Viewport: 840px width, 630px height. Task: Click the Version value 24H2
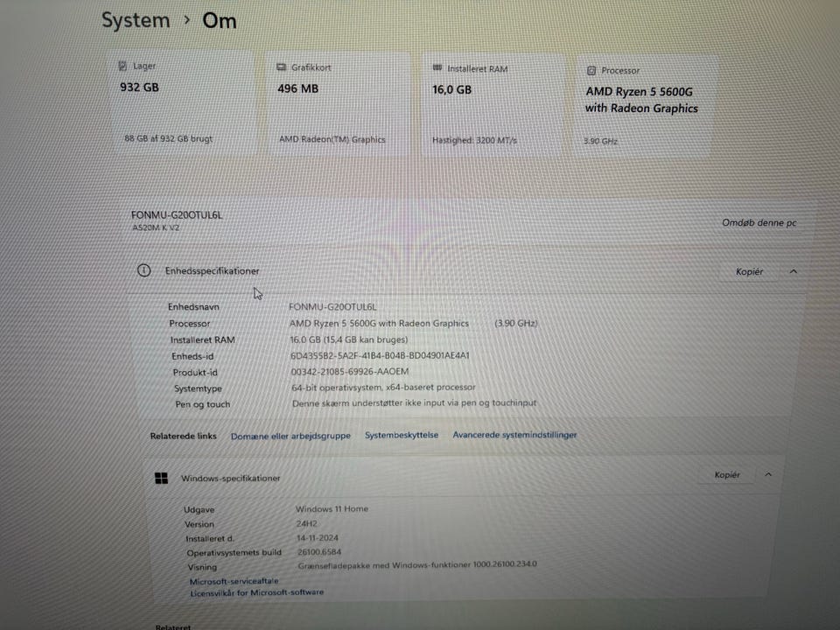coord(306,523)
